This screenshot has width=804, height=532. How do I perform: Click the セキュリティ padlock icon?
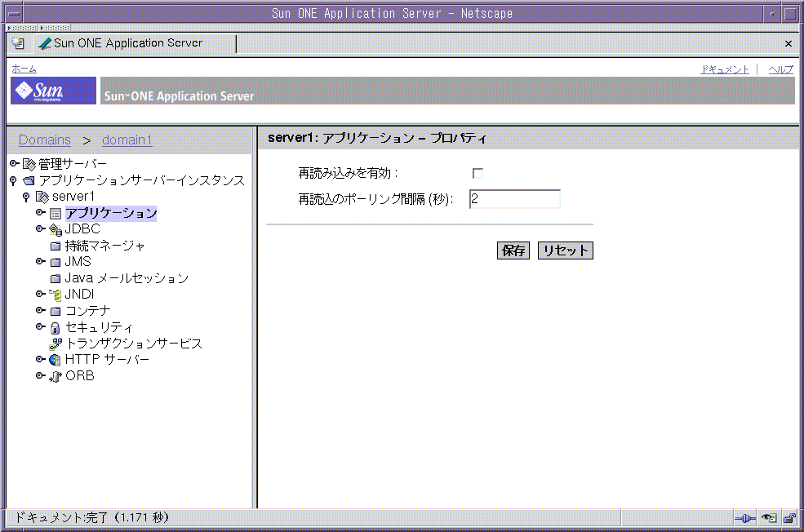56,328
